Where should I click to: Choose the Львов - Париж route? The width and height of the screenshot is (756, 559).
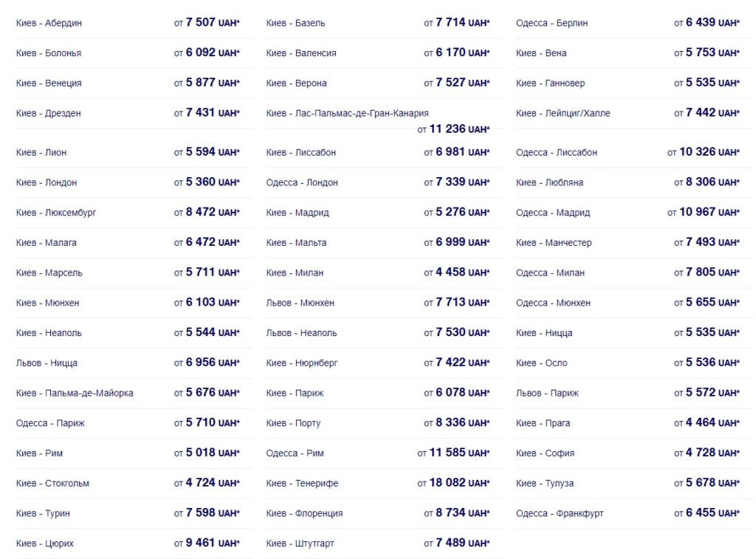547,394
